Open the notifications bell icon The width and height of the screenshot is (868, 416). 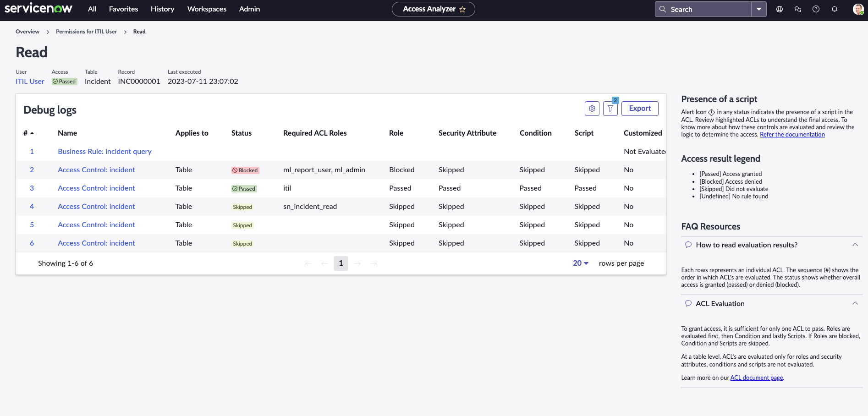point(835,9)
